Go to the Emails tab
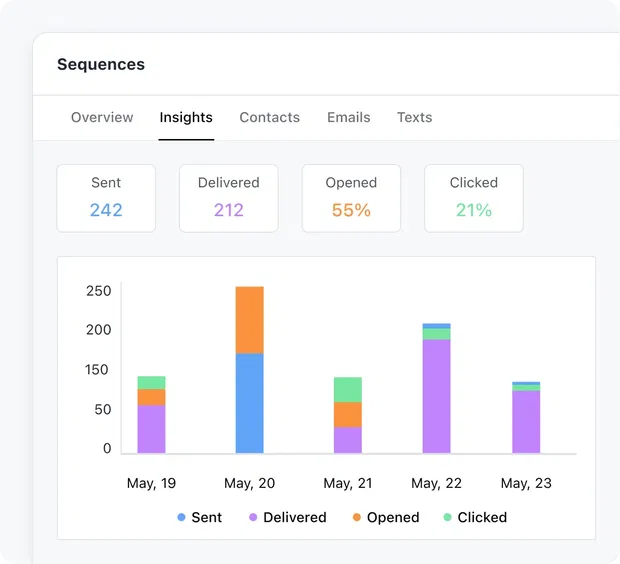620x564 pixels. point(348,117)
